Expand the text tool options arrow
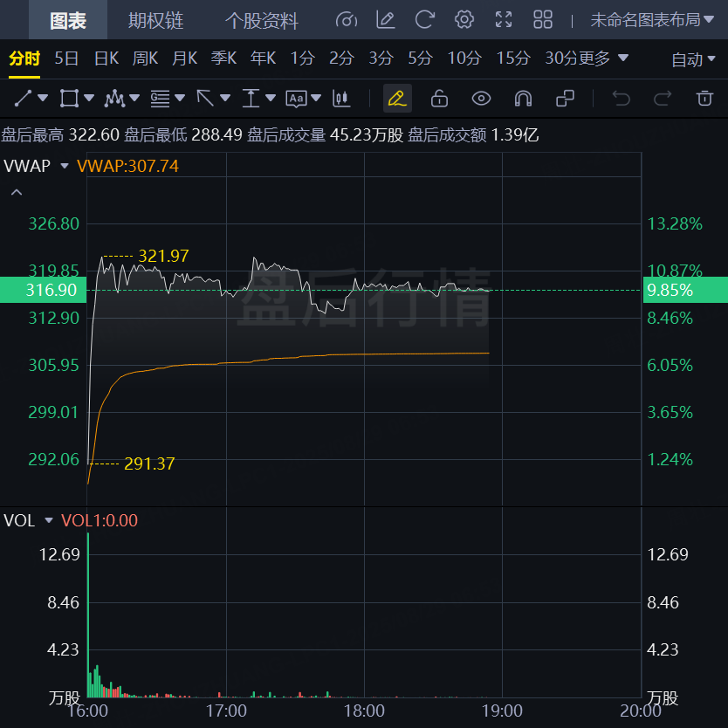This screenshot has height=728, width=728. point(316,98)
